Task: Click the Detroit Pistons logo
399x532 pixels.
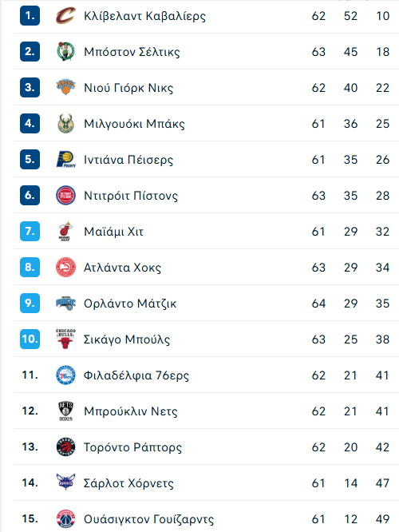Action: coord(65,196)
